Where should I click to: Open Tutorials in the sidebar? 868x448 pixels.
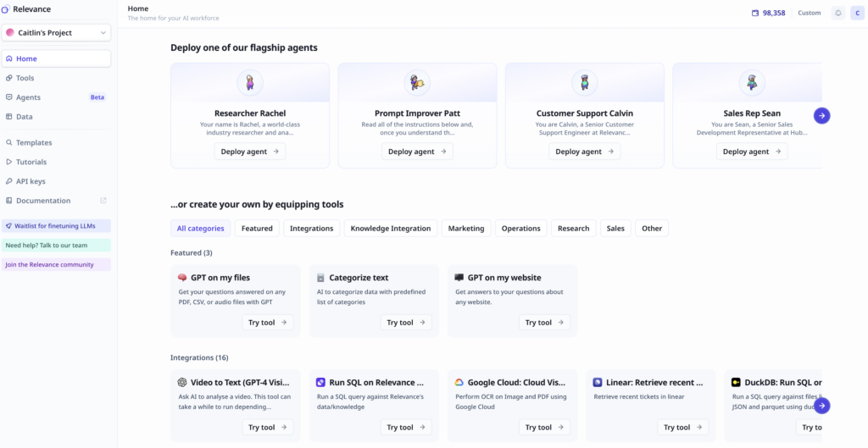[x=56, y=162]
